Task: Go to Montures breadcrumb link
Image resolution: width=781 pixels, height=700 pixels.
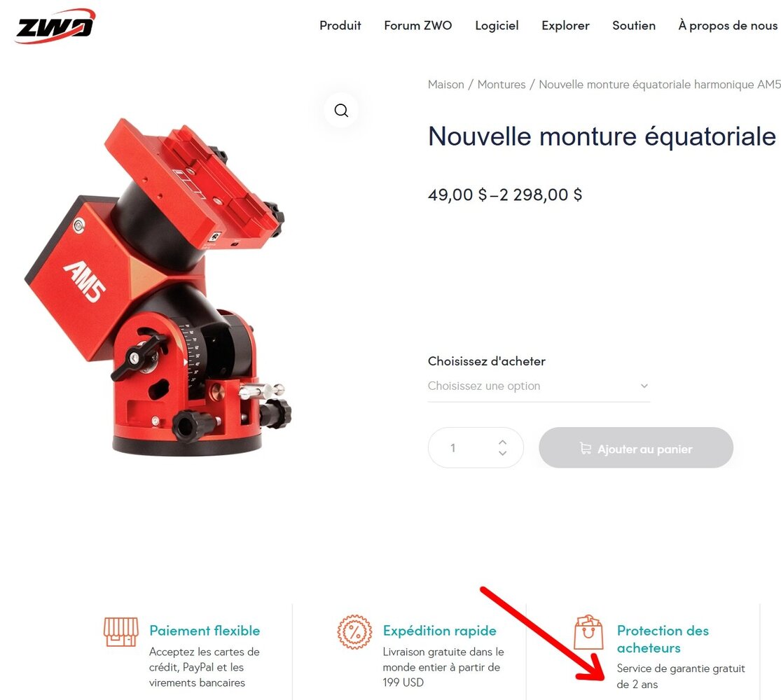Action: 502,85
